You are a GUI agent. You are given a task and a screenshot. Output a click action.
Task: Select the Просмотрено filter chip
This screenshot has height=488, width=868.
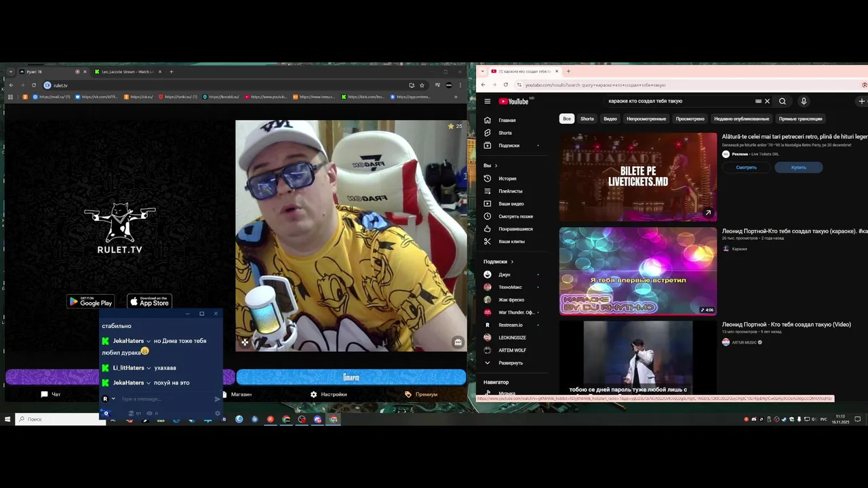pos(690,119)
